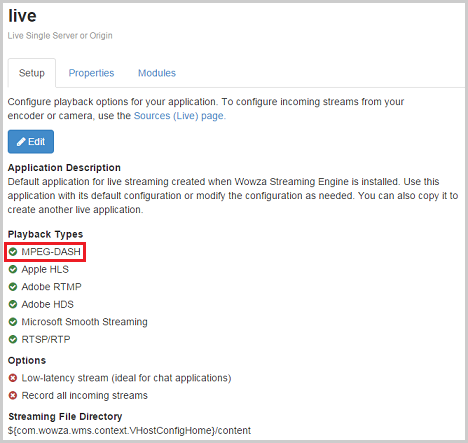This screenshot has width=468, height=443.
Task: Click the green check icon beside Apple HLS
Action: point(13,269)
